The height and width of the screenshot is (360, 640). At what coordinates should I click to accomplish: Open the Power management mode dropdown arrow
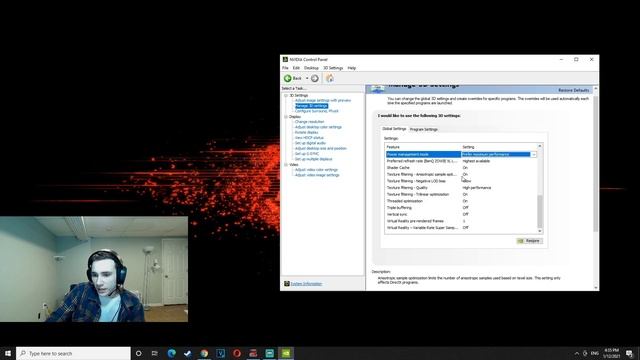pyautogui.click(x=533, y=154)
